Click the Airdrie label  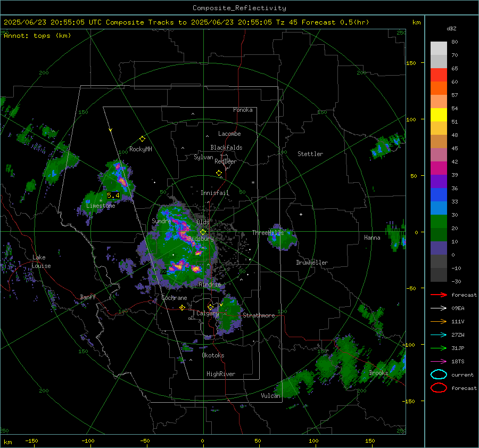[x=210, y=284]
